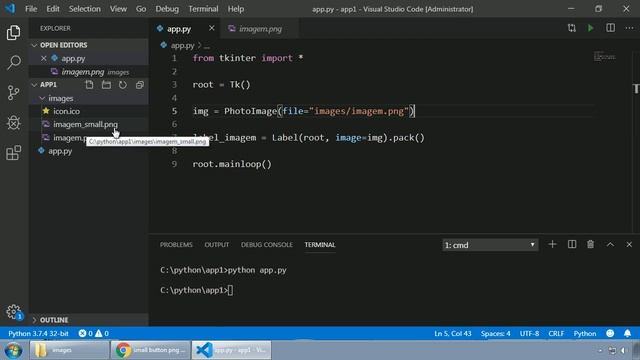Change encoding via UTF-8 status item
Viewport: 640px width, 360px height.
pos(529,333)
